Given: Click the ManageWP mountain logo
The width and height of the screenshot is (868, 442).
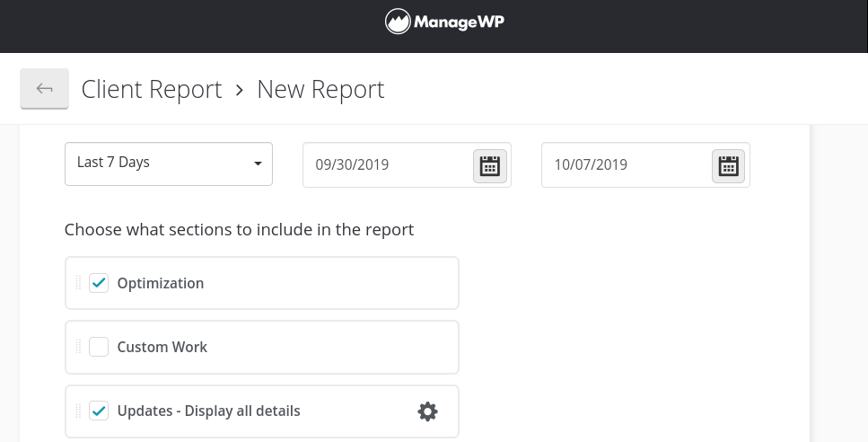Looking at the screenshot, I should 398,22.
